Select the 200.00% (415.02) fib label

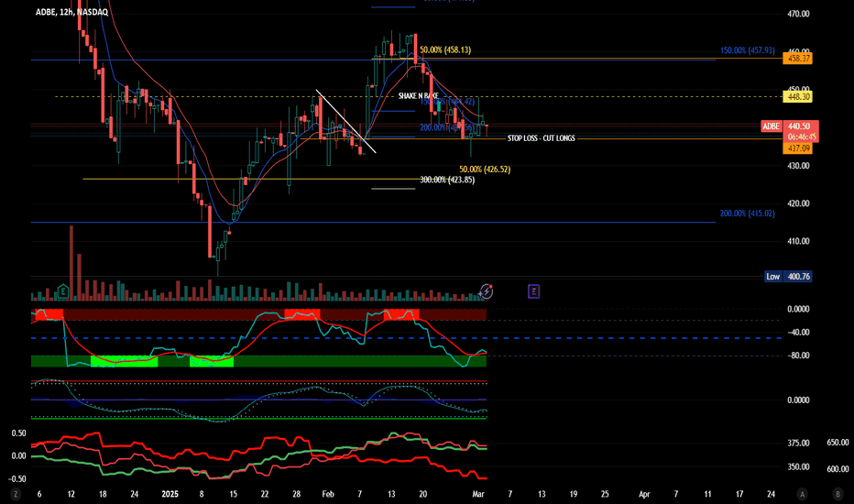point(748,213)
